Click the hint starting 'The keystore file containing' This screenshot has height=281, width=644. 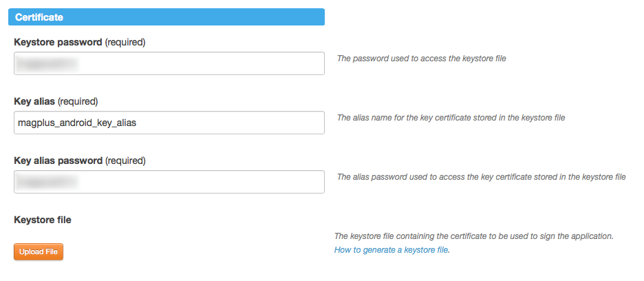(x=473, y=236)
